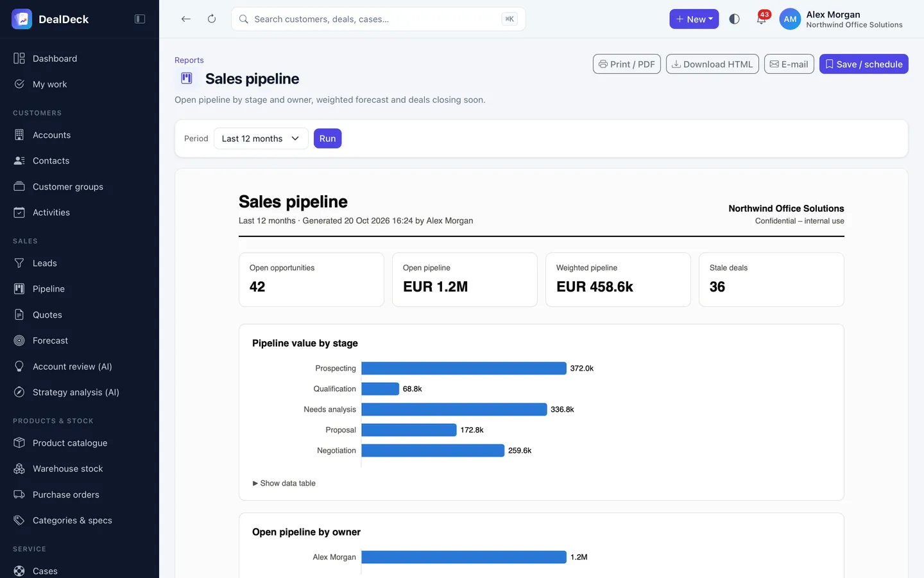Screen dimensions: 924x578
Task: Click the Open pipeline EUR 1.2M card
Action: tap(465, 279)
